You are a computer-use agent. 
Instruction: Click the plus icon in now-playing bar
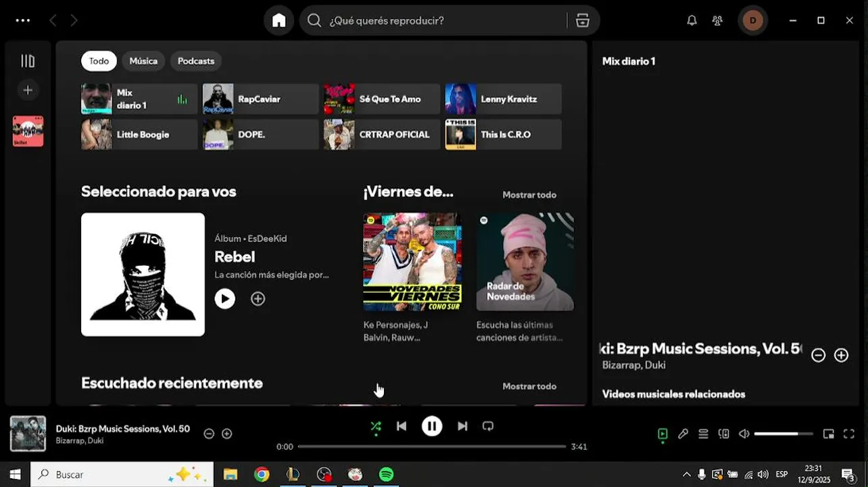(227, 434)
